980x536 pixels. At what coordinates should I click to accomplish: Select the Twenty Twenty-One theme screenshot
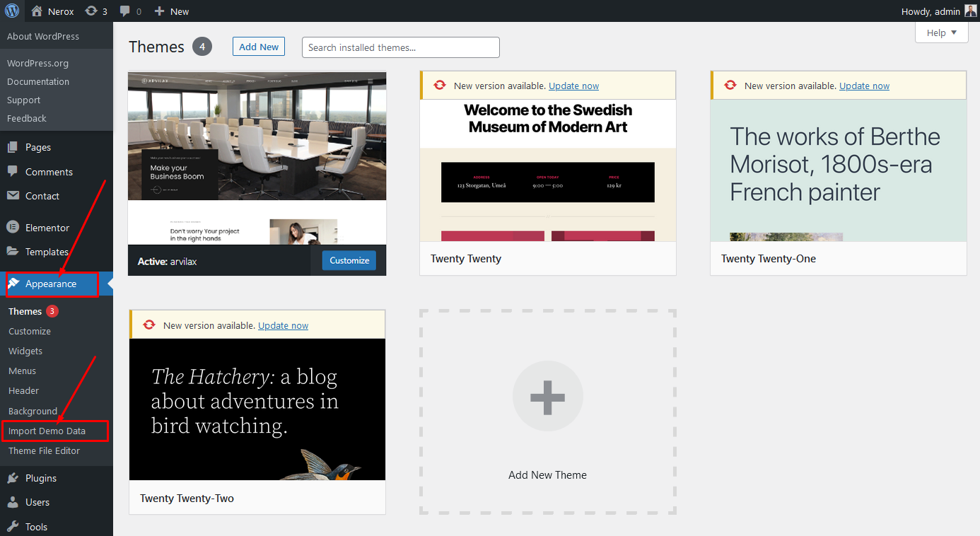tap(839, 170)
